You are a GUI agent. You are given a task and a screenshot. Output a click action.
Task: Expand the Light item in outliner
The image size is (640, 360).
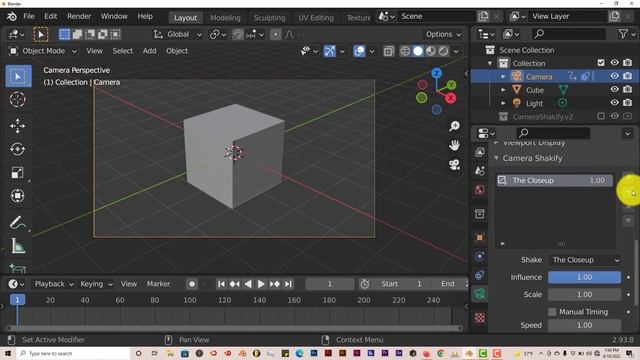click(x=503, y=103)
